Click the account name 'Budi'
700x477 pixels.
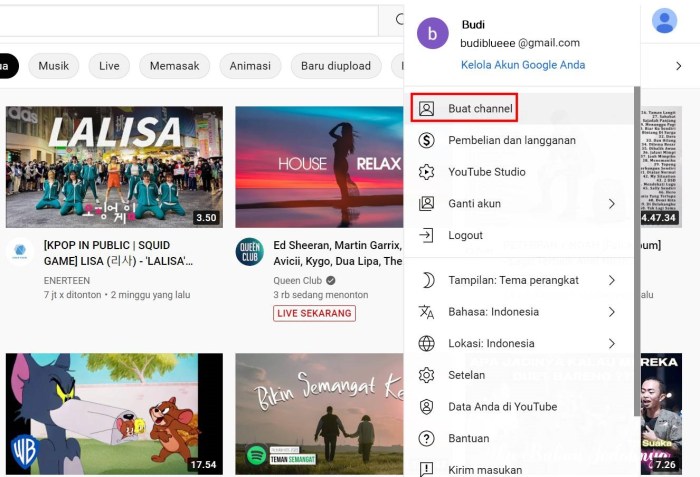coord(473,25)
